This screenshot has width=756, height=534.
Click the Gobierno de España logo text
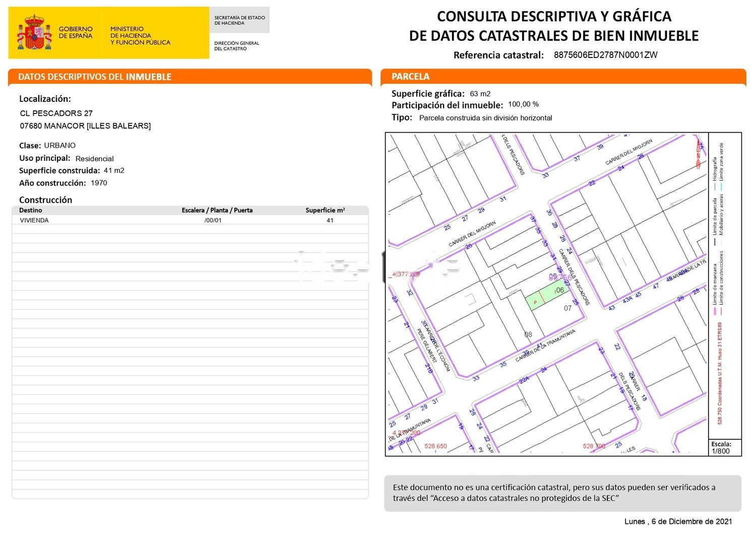pyautogui.click(x=76, y=33)
